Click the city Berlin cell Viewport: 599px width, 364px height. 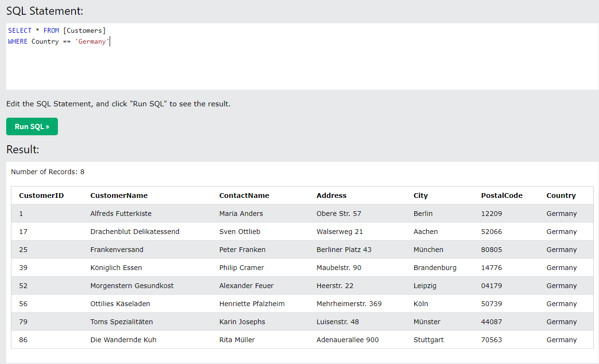tap(423, 214)
